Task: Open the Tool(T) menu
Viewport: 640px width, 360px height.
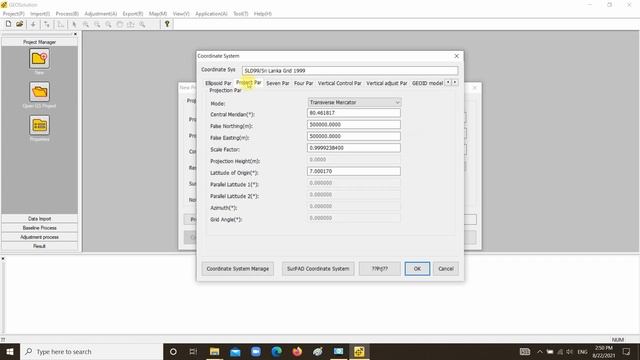Action: coord(240,14)
